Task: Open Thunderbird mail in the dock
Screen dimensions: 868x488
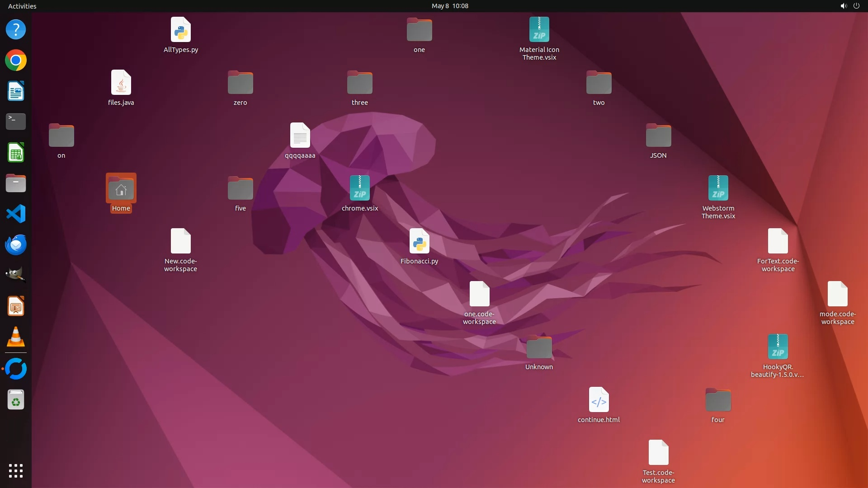Action: pyautogui.click(x=16, y=244)
